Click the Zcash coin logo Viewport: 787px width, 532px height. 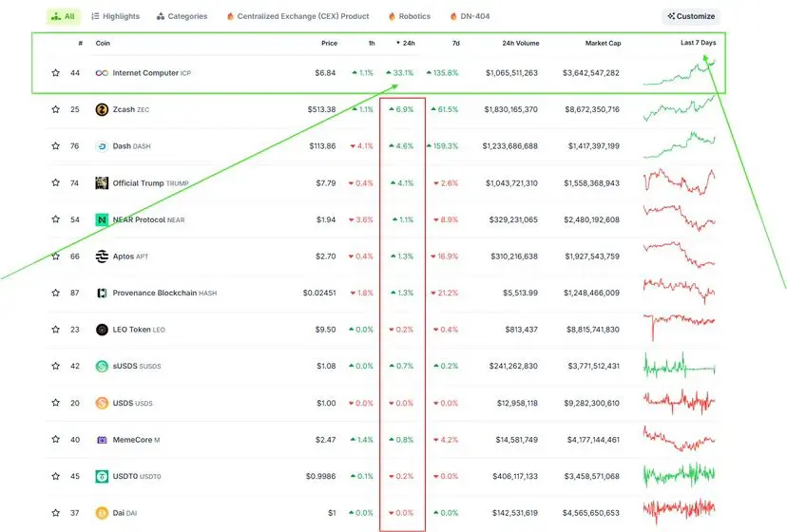click(102, 109)
